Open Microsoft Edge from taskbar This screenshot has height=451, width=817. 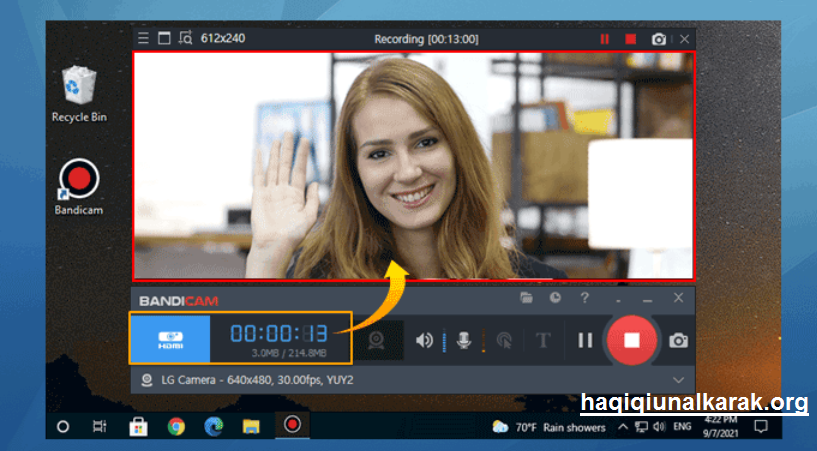(x=214, y=427)
